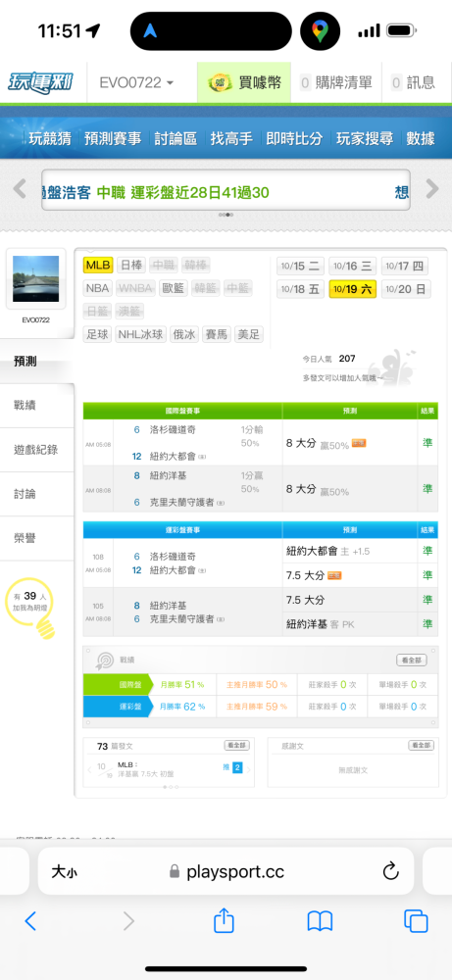Image resolution: width=452 pixels, height=980 pixels.
Task: Pick the 10/19 六 date
Action: tap(353, 289)
